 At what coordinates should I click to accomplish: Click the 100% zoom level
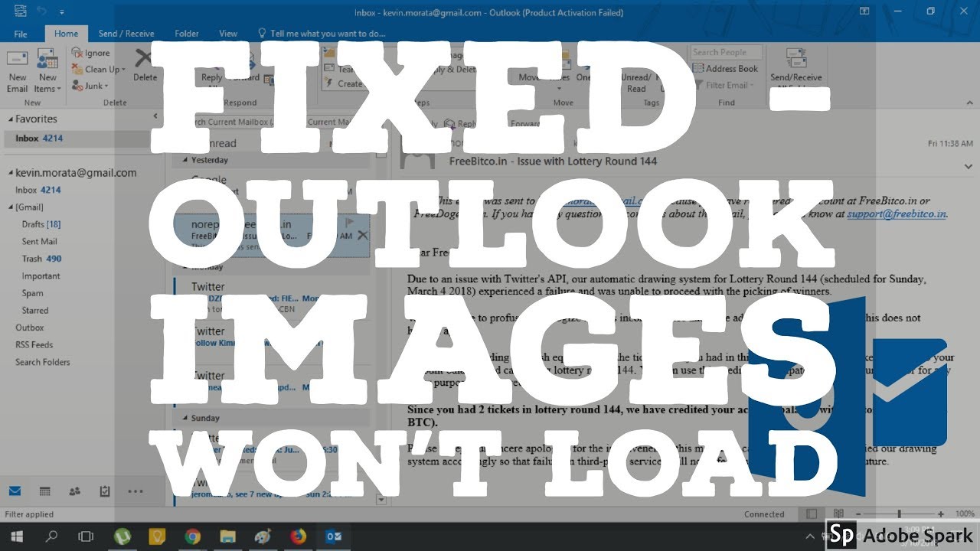pos(964,514)
